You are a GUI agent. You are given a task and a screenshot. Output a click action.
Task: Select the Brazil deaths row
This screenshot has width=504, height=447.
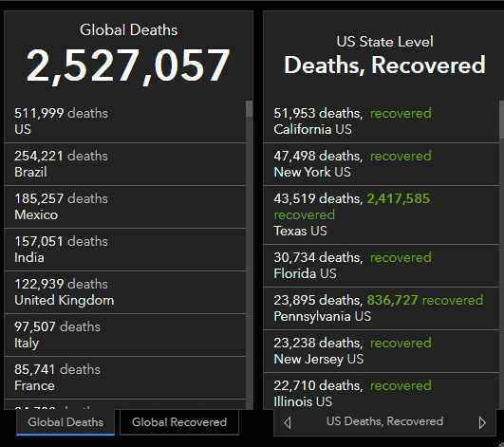pyautogui.click(x=125, y=164)
